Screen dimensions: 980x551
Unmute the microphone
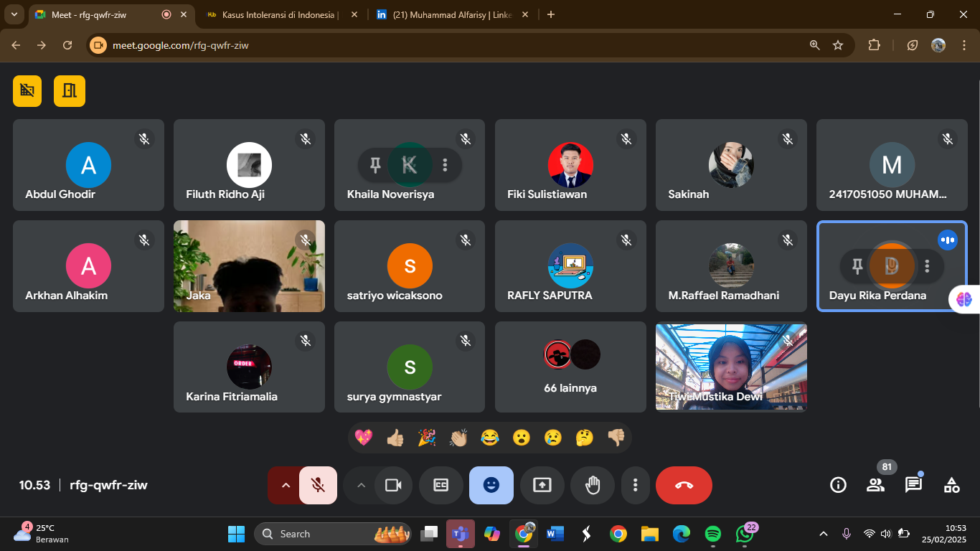pyautogui.click(x=318, y=485)
